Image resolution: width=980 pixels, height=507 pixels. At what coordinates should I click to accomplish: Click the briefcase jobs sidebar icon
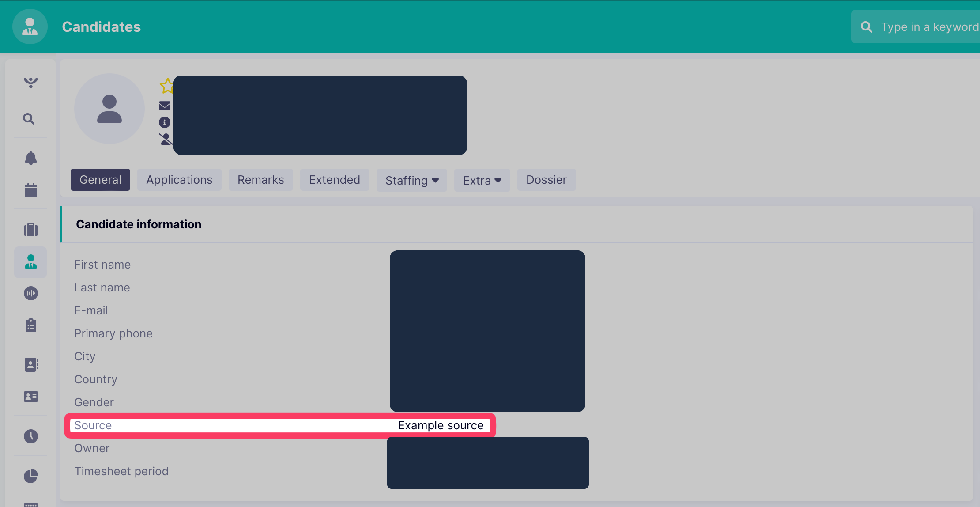pos(30,229)
